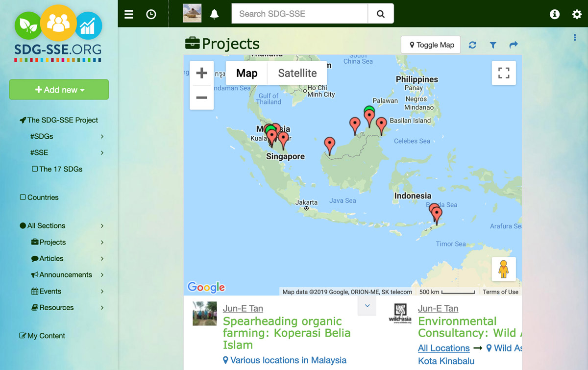Open The SDG-SSE Project menu item
Screen dimensions: 588x370
[x=59, y=120]
